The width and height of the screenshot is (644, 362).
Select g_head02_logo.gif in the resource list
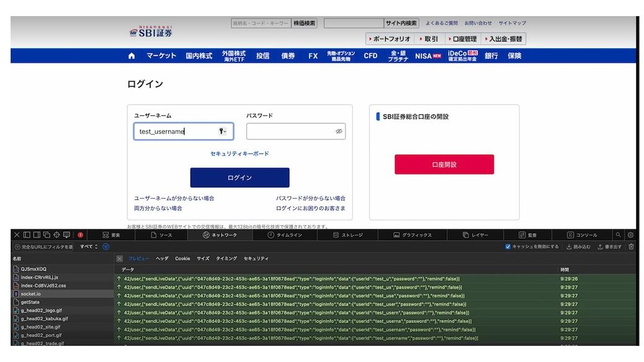click(63, 310)
